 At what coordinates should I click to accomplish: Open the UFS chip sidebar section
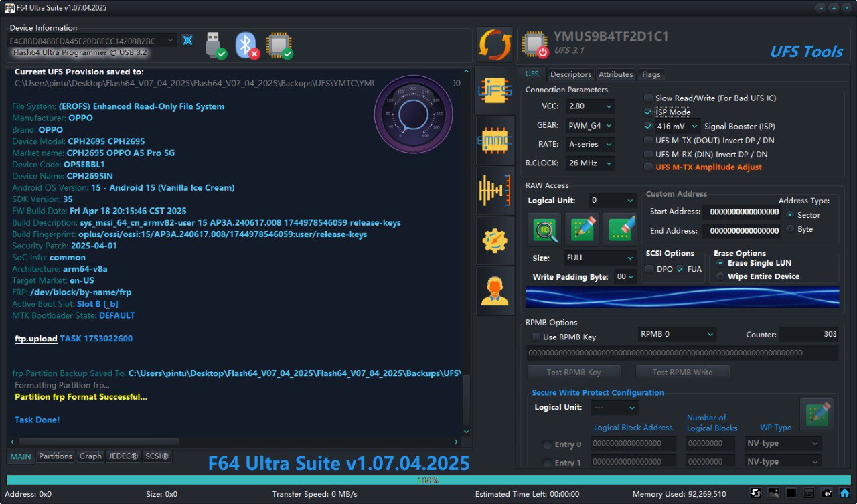(x=495, y=90)
